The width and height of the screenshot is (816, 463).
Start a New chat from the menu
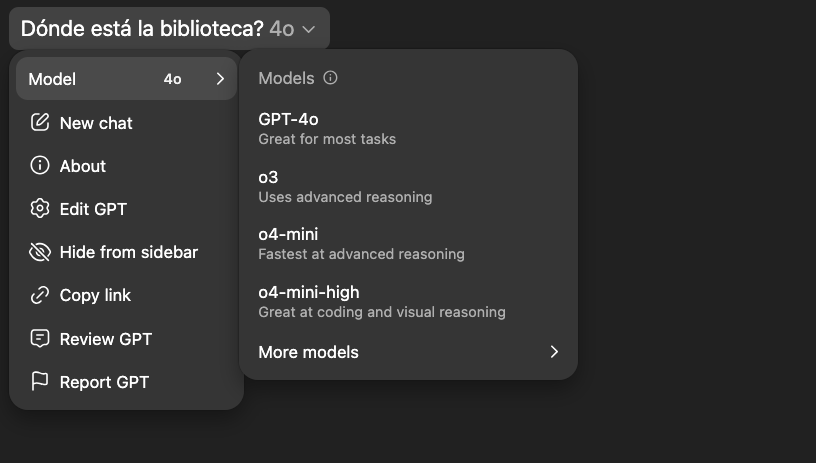tap(126, 123)
